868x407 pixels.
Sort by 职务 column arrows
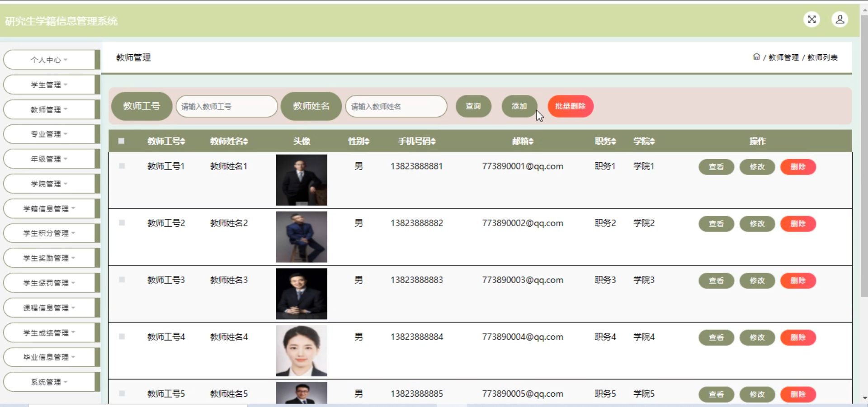click(613, 142)
